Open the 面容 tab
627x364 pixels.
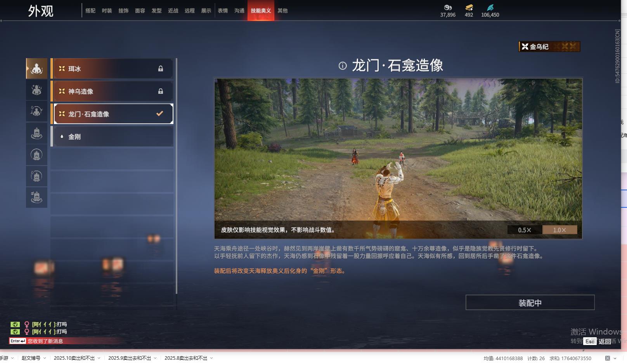(140, 11)
